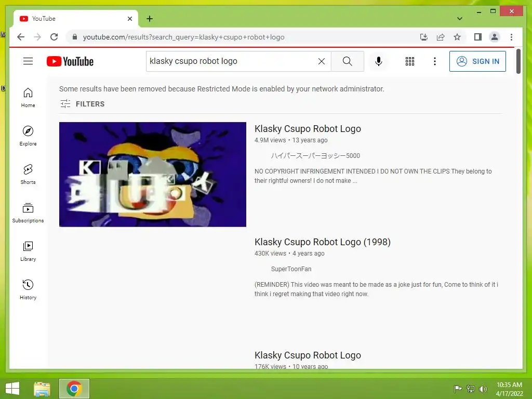This screenshot has width=532, height=399.
Task: Open History in the sidebar
Action: [28, 290]
